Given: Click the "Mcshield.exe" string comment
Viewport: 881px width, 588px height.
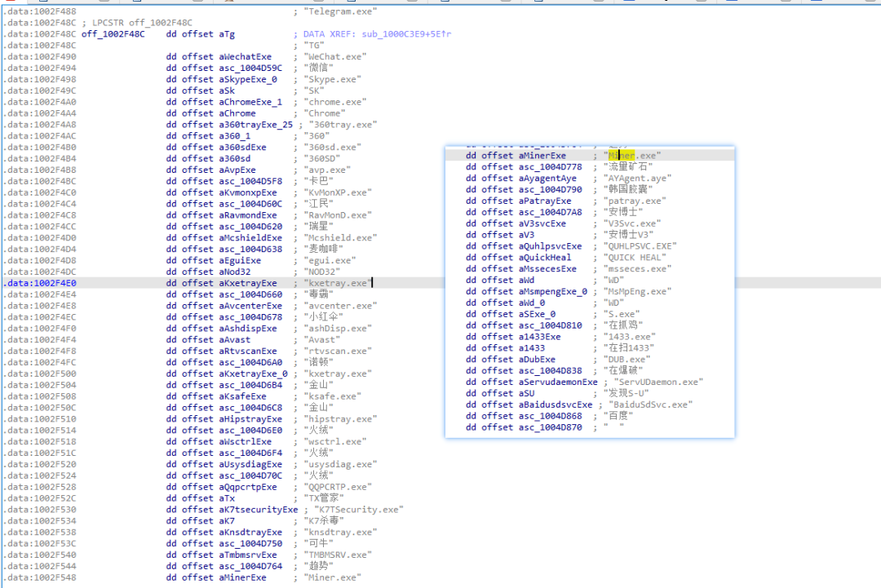Looking at the screenshot, I should tap(340, 237).
